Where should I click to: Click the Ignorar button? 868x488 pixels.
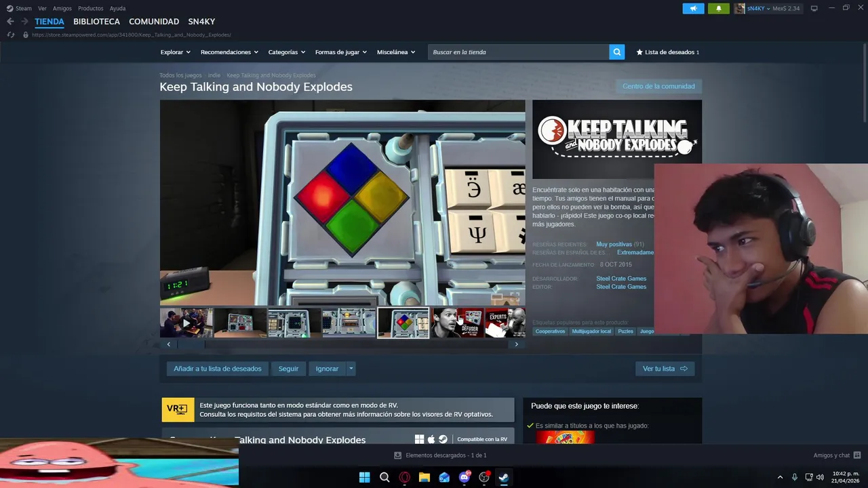pyautogui.click(x=327, y=369)
